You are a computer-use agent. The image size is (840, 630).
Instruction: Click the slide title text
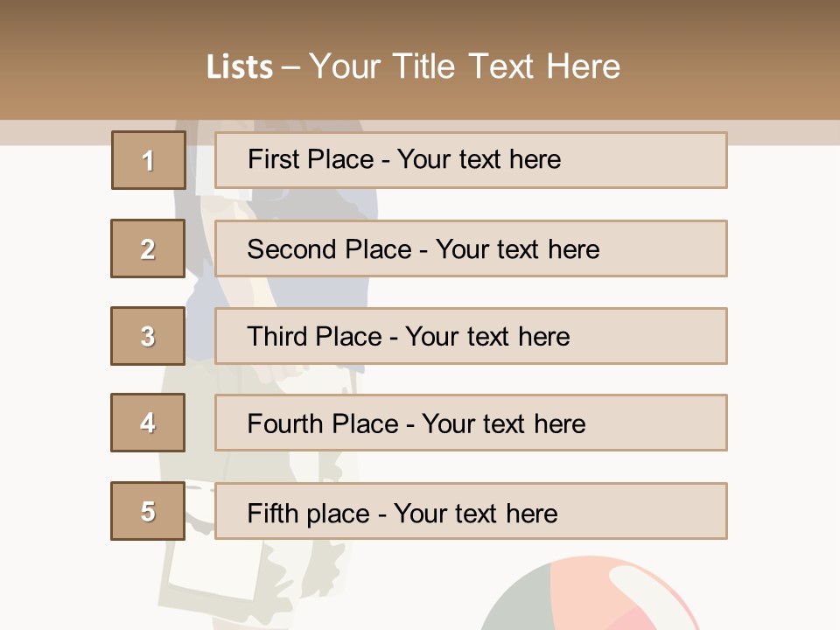tap(413, 66)
